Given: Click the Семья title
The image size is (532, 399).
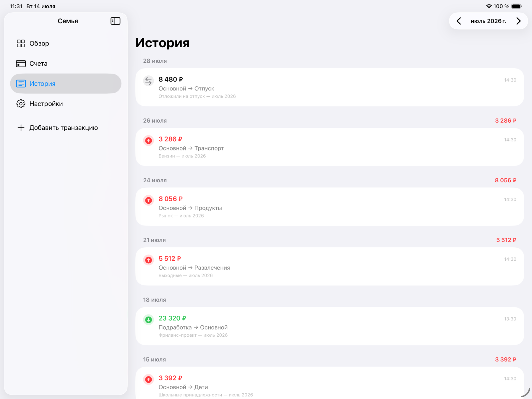Looking at the screenshot, I should click(x=68, y=21).
